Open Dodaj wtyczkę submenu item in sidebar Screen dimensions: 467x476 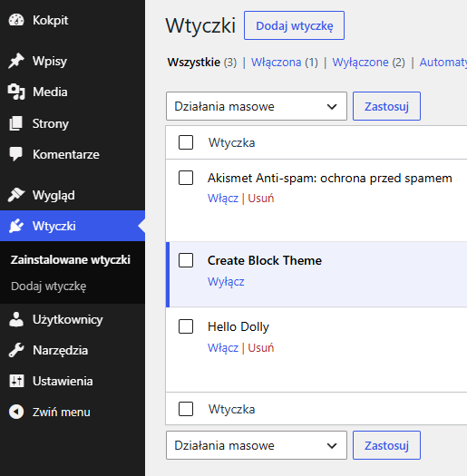49,287
